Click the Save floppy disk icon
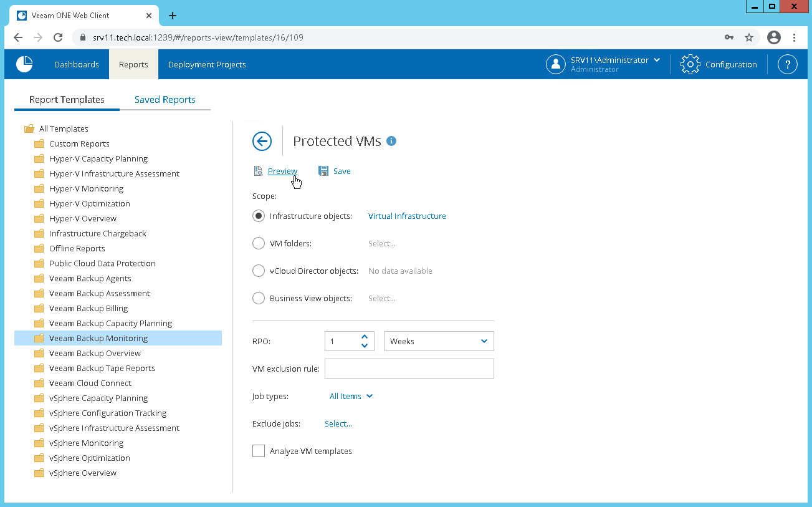This screenshot has width=812, height=507. (323, 171)
